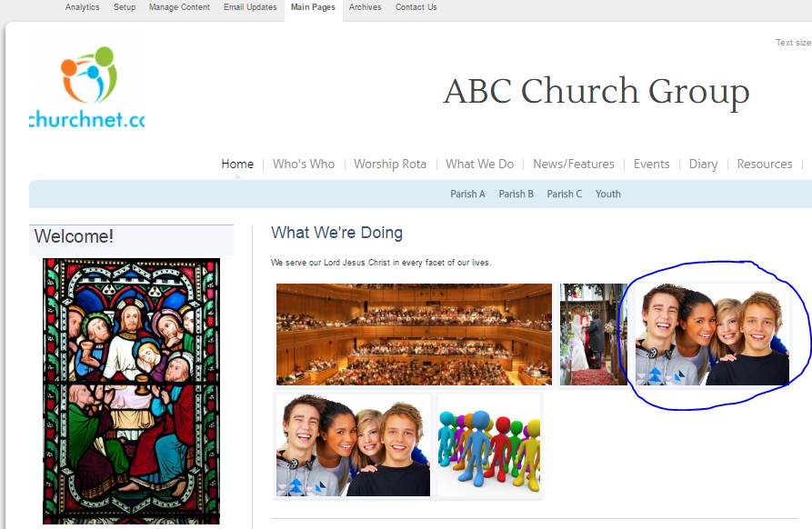The image size is (812, 529).
Task: Open the Text size control
Action: [792, 42]
